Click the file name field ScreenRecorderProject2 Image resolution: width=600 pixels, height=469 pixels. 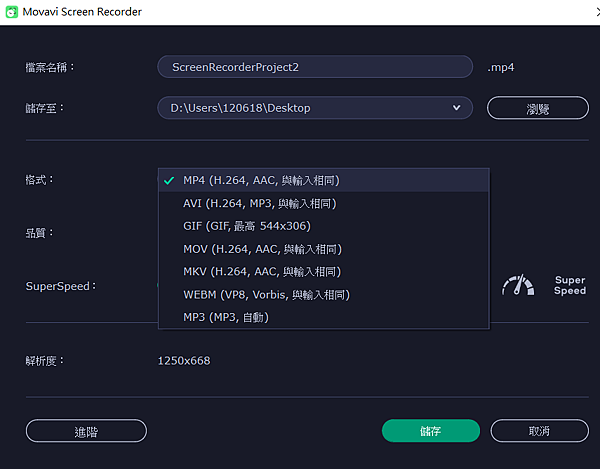pyautogui.click(x=315, y=67)
